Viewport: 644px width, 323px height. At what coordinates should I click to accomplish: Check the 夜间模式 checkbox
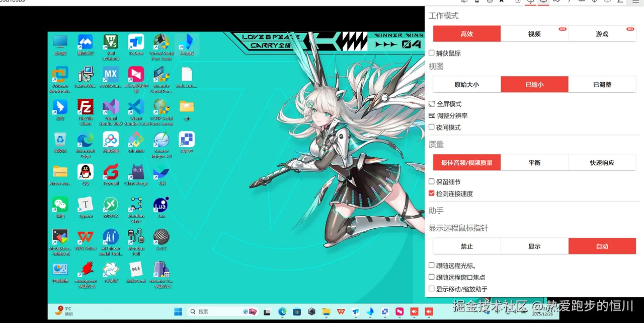[x=432, y=127]
